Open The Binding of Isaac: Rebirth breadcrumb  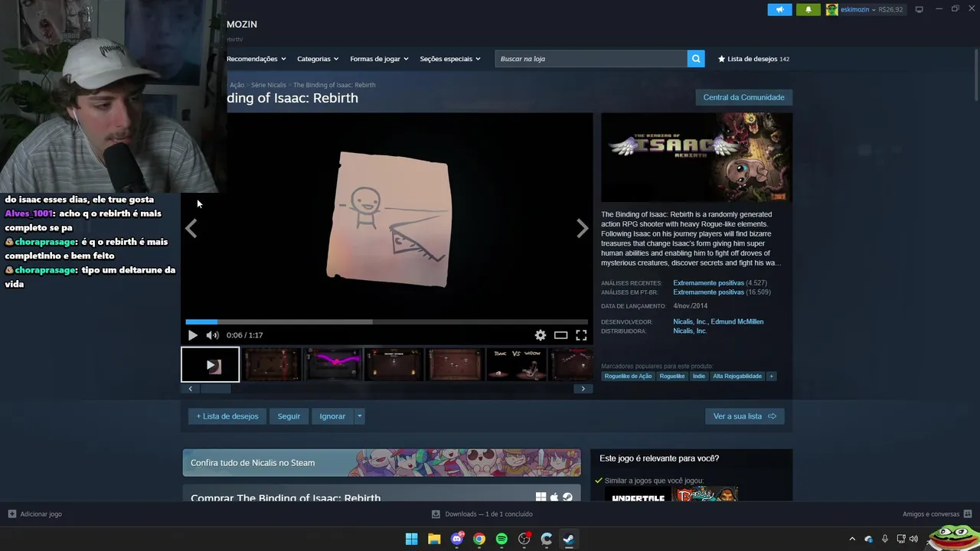click(334, 85)
